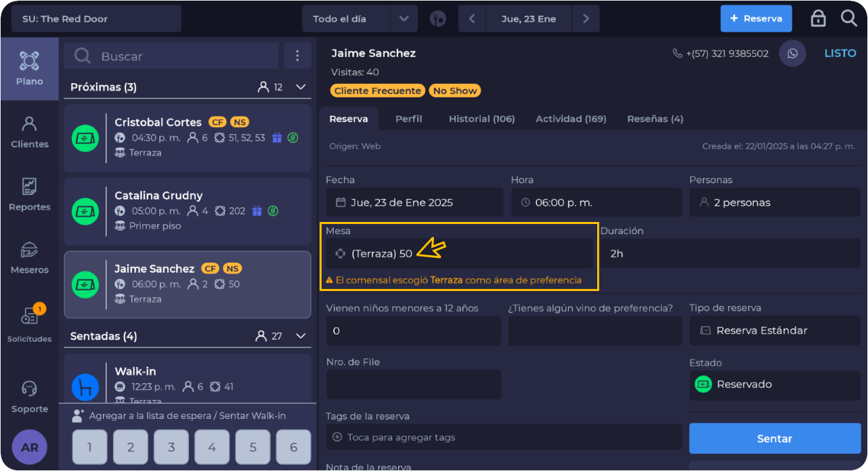Collapse the Próximas reservations list
This screenshot has width=868, height=471.
click(x=301, y=87)
